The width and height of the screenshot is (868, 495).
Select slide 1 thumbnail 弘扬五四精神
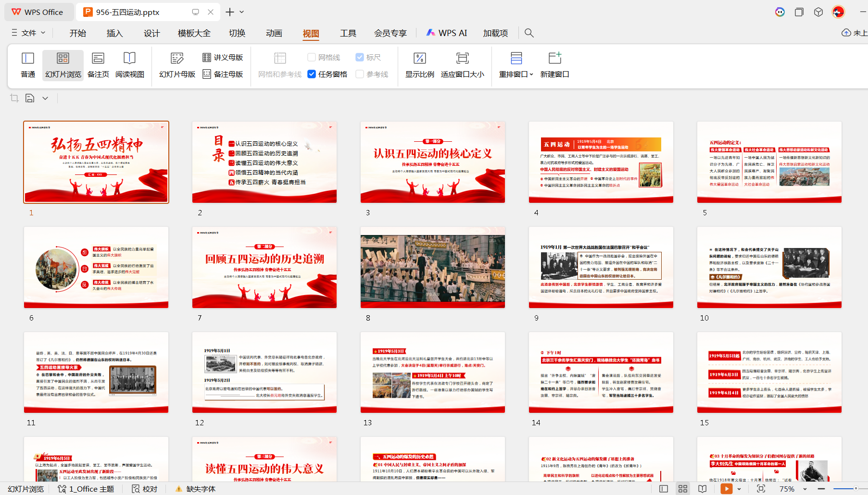96,162
